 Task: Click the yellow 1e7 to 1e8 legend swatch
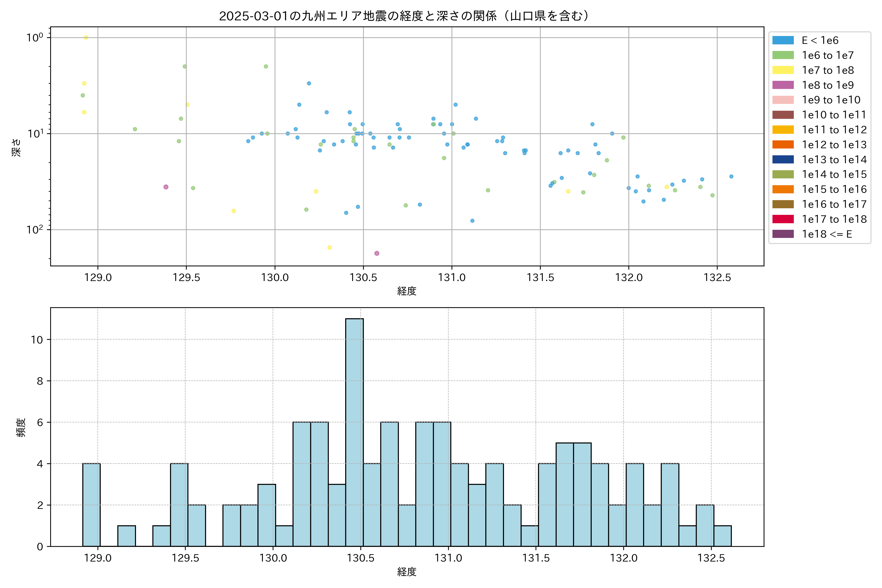(x=783, y=70)
